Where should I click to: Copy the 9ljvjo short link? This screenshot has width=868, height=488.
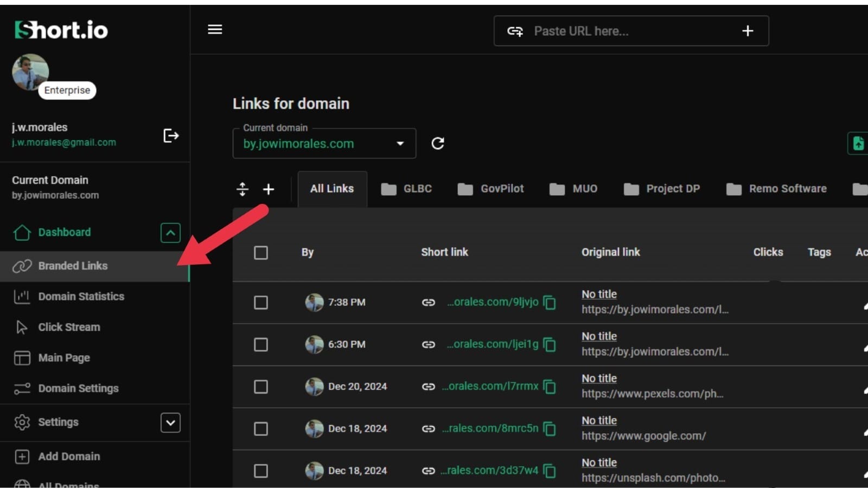click(550, 303)
